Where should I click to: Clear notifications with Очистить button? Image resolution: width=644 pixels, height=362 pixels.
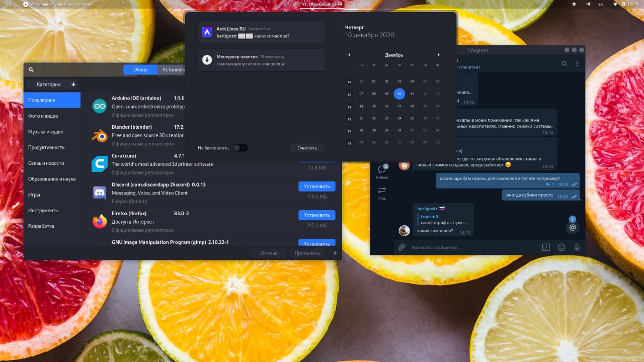(307, 148)
